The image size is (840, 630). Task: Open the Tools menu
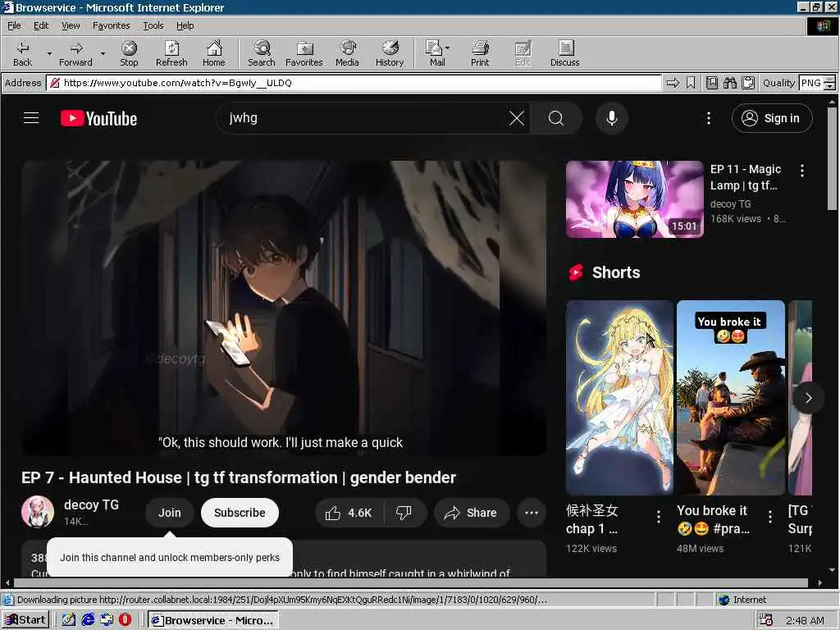pos(153,25)
